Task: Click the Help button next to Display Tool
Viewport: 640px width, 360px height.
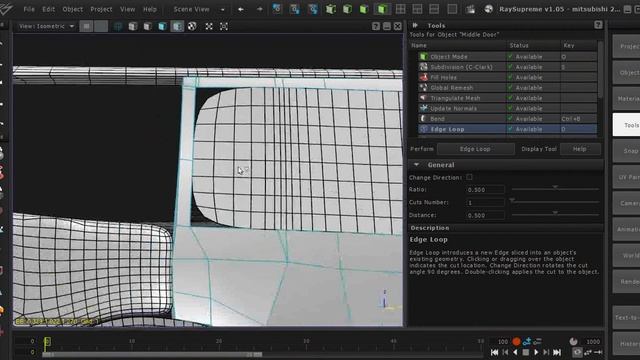Action: tap(580, 149)
